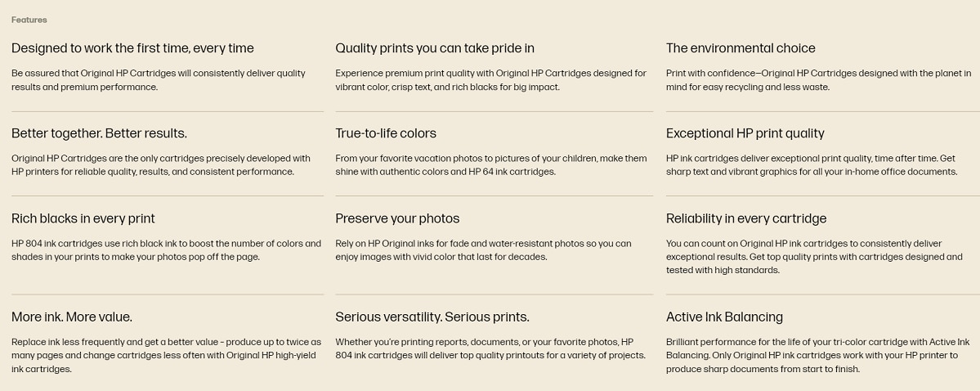Click paragraph about HP 804 rich black ink
The height and width of the screenshot is (391, 980).
[x=166, y=250]
